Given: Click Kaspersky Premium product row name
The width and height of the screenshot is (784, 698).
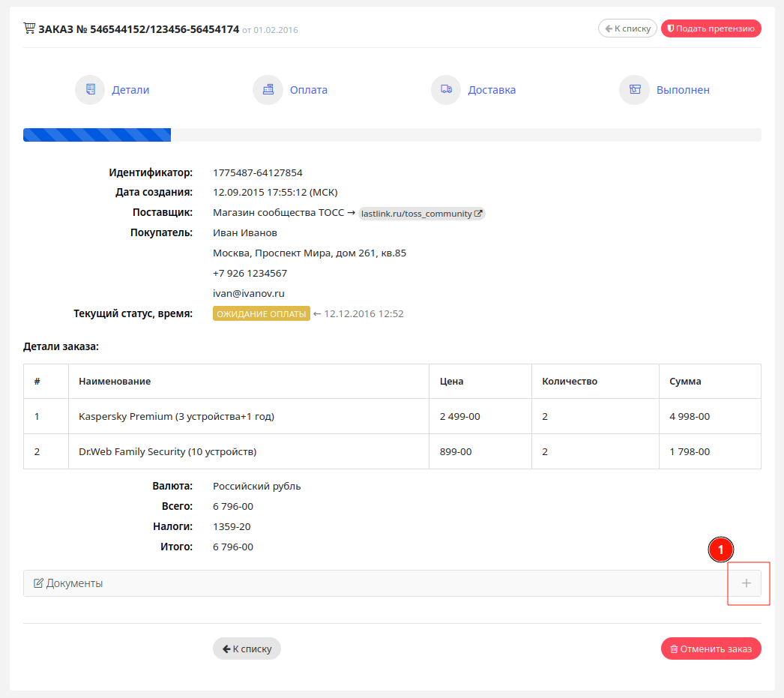Looking at the screenshot, I should (x=176, y=417).
